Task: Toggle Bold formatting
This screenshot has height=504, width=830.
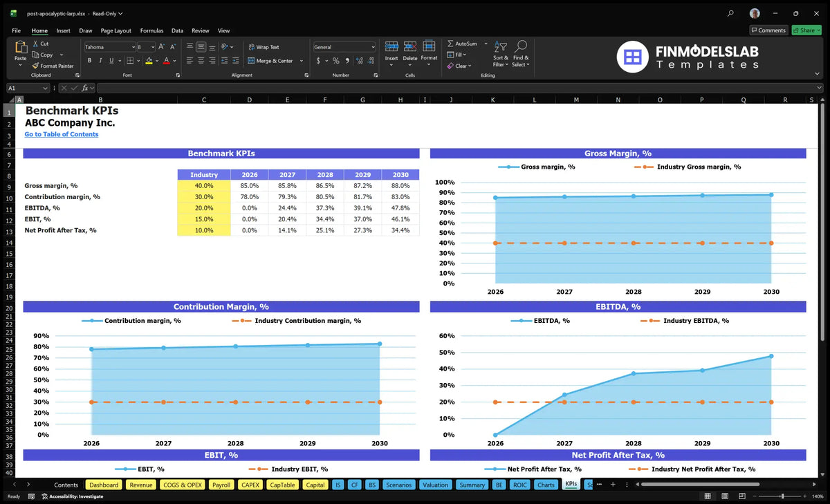Action: click(89, 61)
